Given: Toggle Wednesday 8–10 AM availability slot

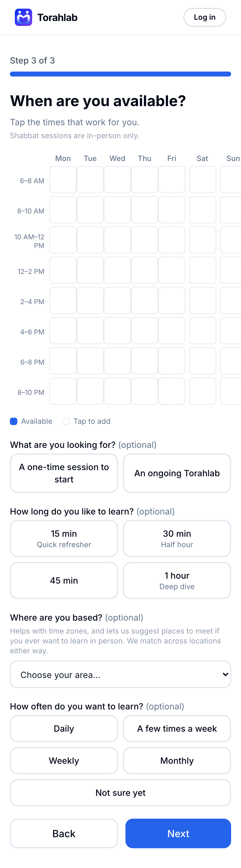Looking at the screenshot, I should click(x=117, y=209).
